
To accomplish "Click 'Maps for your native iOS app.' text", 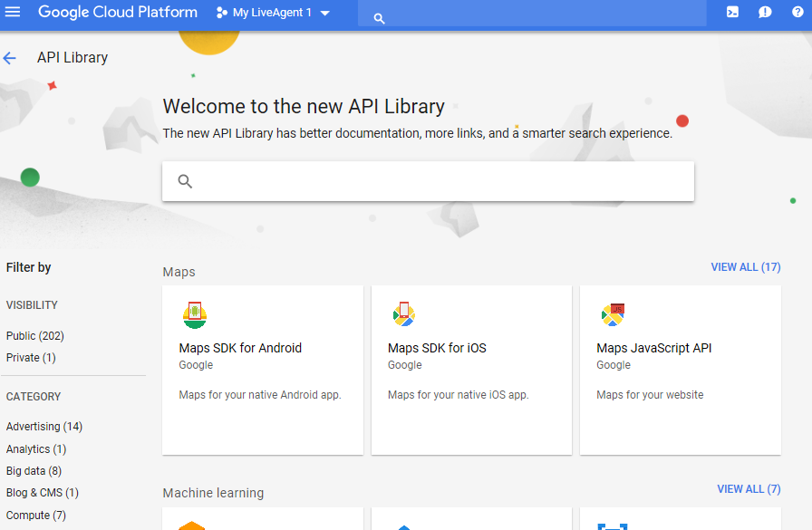I will (459, 395).
